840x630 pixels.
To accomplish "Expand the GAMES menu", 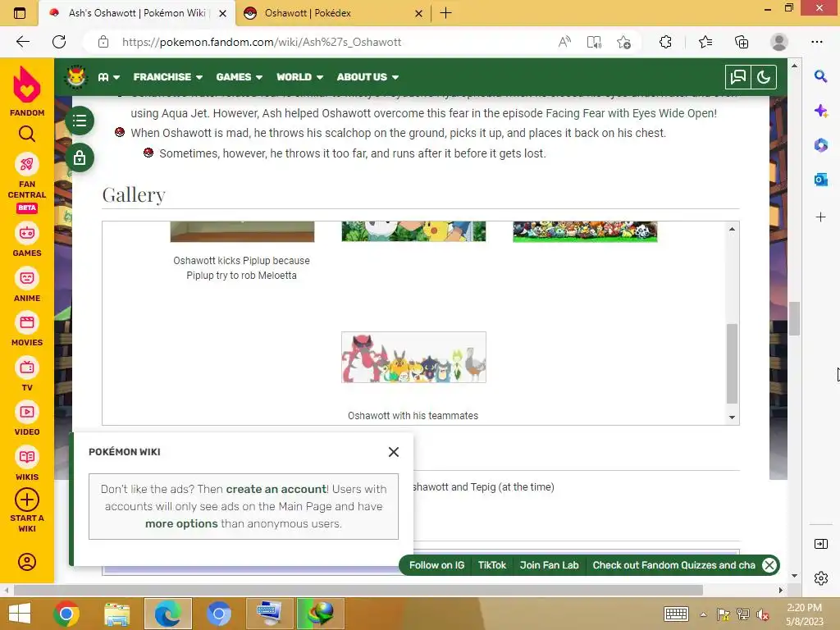I will point(239,77).
